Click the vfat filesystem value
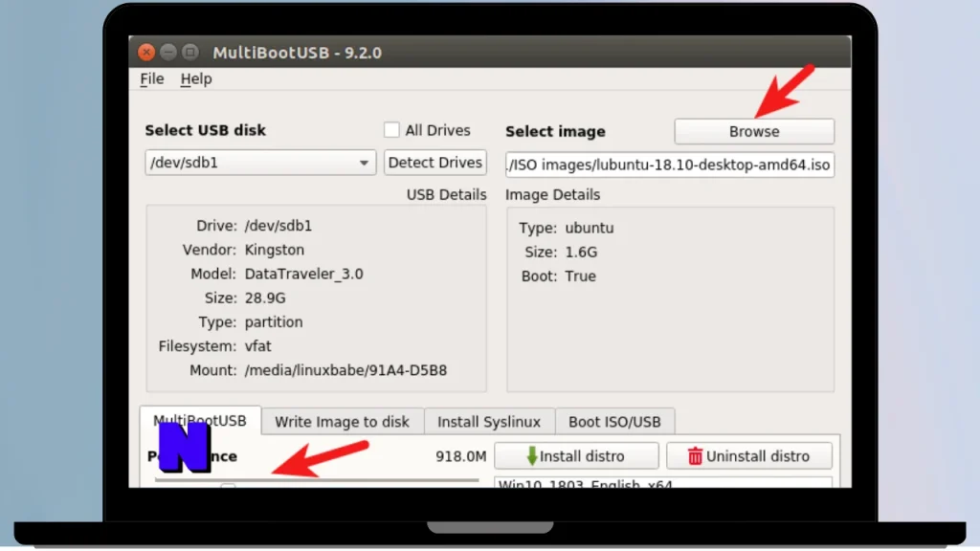980x551 pixels. 258,346
